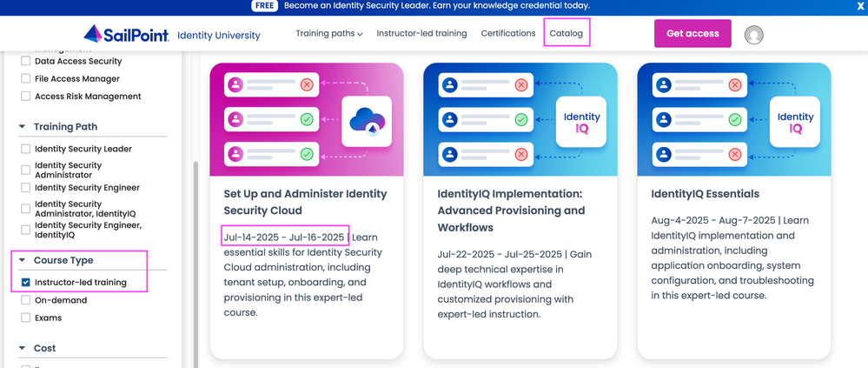Viewport: 868px width, 368px height.
Task: Collapse the Training Path filter section
Action: click(x=23, y=127)
